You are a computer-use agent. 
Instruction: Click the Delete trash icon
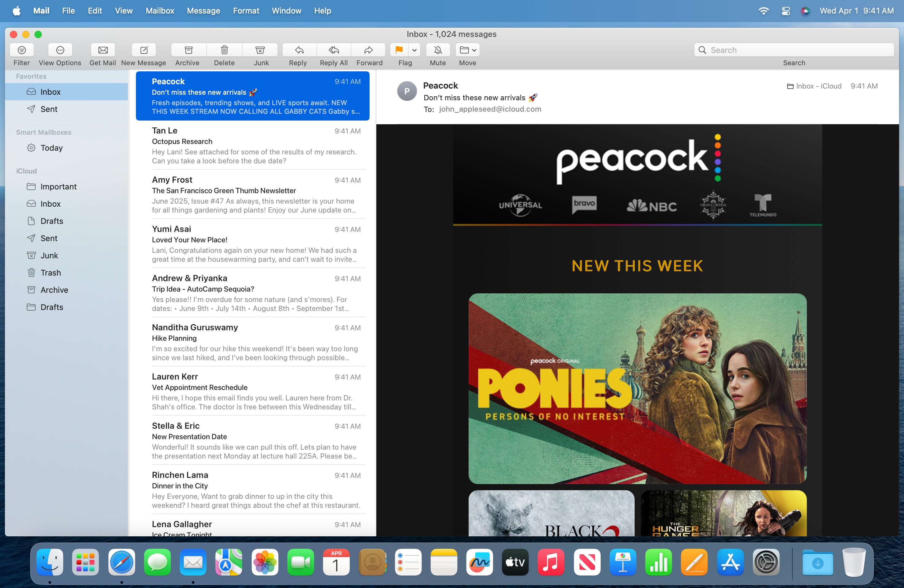tap(224, 50)
